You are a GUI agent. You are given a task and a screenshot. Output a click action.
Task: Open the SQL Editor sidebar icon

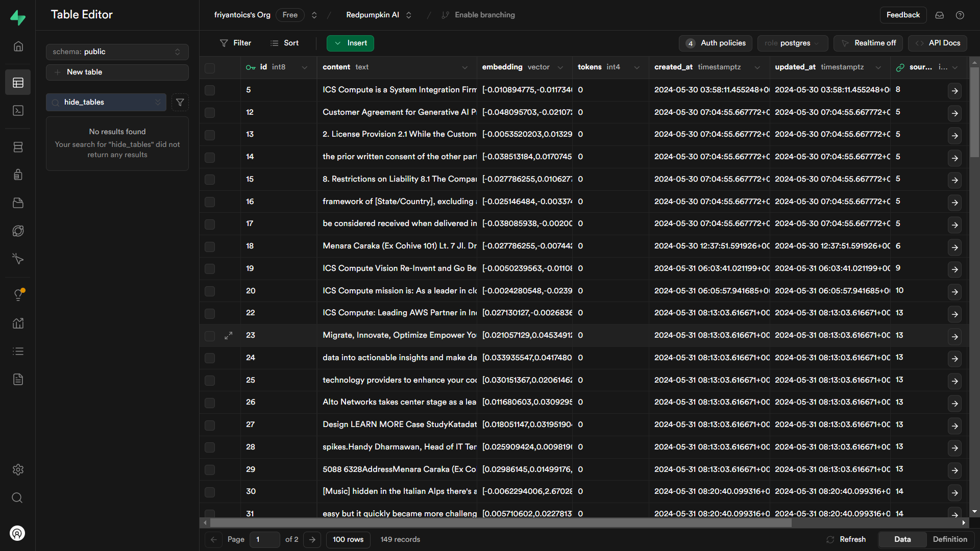coord(18,111)
